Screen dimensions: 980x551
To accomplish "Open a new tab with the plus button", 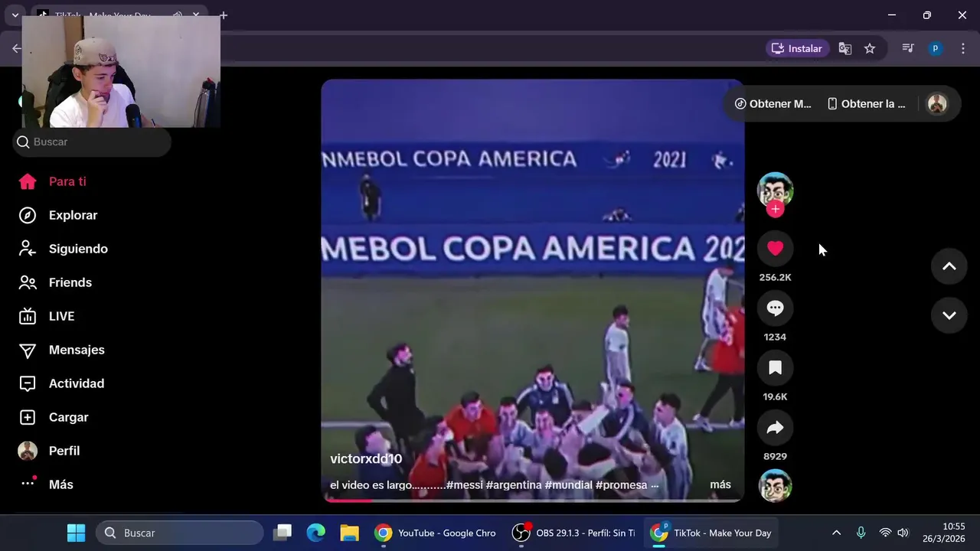I will [223, 15].
